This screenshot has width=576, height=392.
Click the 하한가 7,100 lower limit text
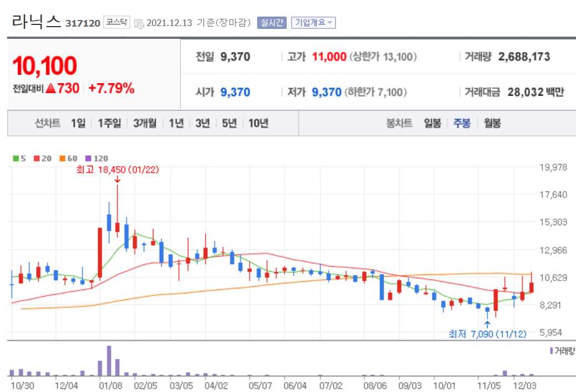coord(375,92)
